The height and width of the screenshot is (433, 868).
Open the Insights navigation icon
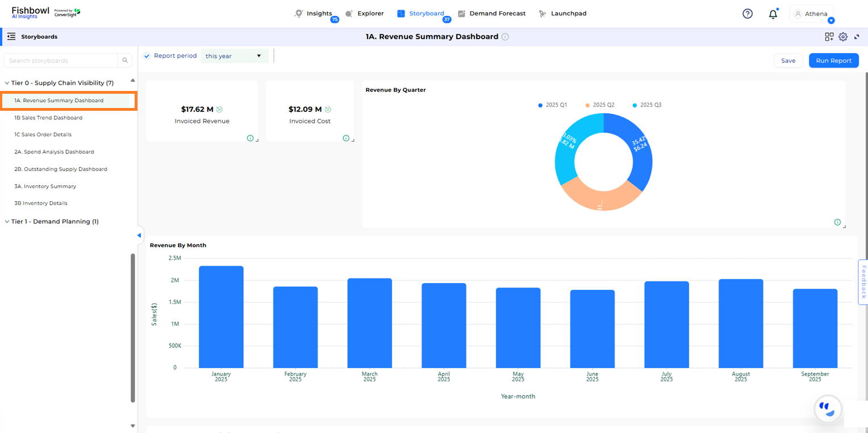coord(298,13)
